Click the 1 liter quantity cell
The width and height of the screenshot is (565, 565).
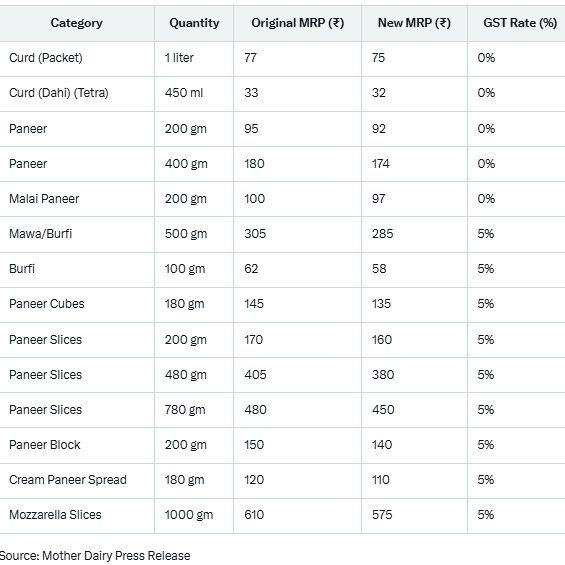click(x=179, y=58)
